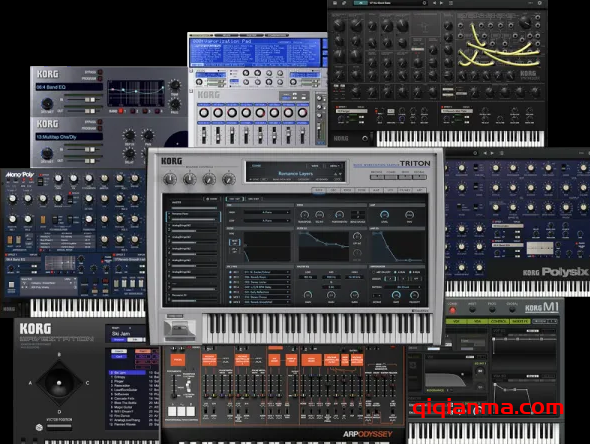Click the Dry/Wet knob of 4 Band EQ effect
Image resolution: width=590 pixels, height=444 pixels.
coord(47,103)
